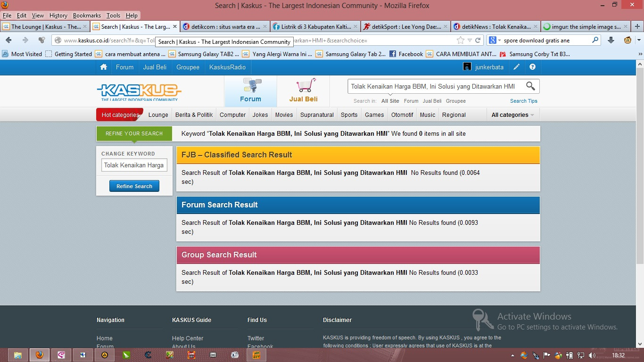Open the Downloads arrow button

[x=611, y=41]
